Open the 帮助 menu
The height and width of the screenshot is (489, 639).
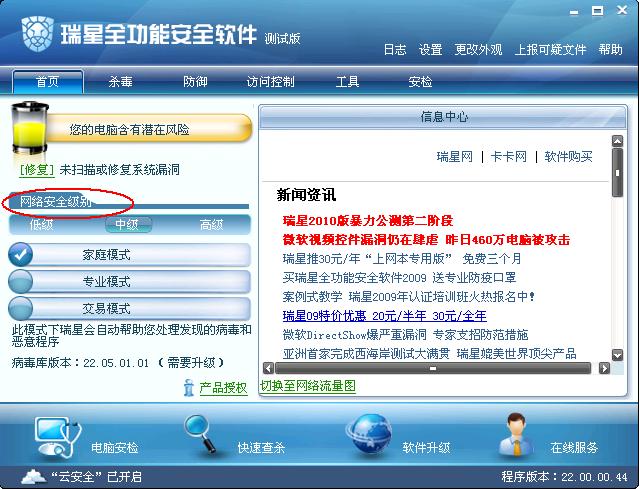(610, 50)
